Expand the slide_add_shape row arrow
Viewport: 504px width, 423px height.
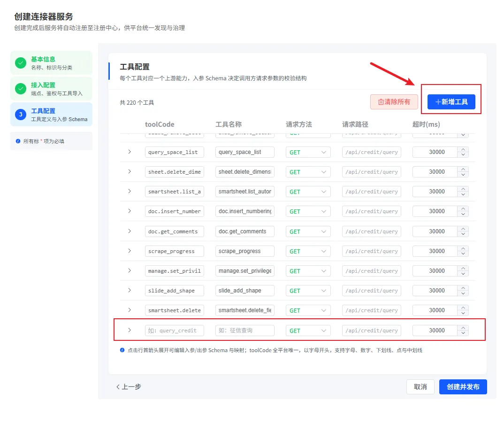pyautogui.click(x=130, y=291)
